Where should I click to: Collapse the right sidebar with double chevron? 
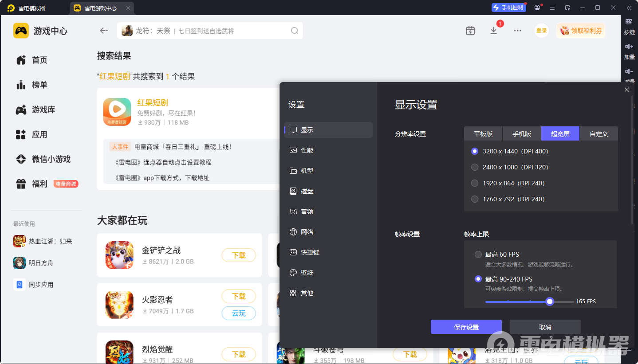point(629,8)
